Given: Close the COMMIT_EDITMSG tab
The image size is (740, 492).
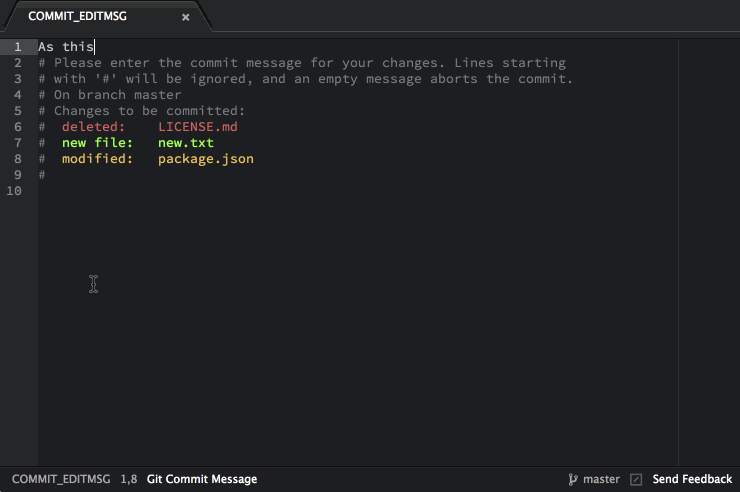Looking at the screenshot, I should click(x=185, y=17).
